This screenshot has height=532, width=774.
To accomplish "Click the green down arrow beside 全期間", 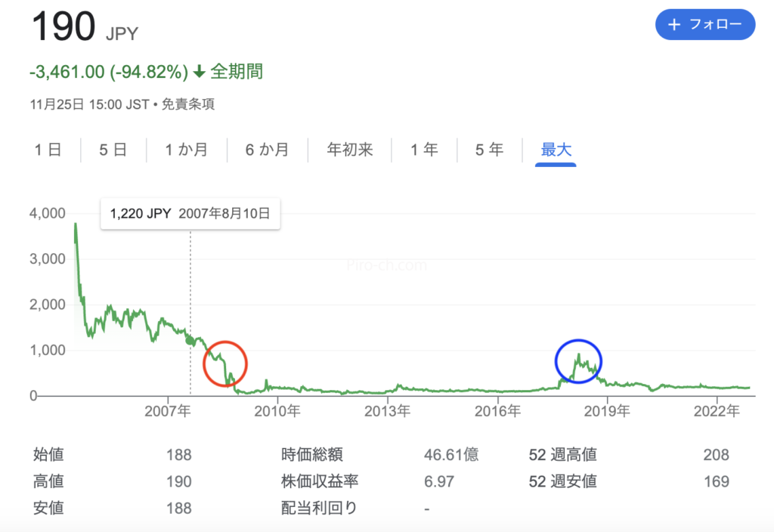I will click(200, 73).
